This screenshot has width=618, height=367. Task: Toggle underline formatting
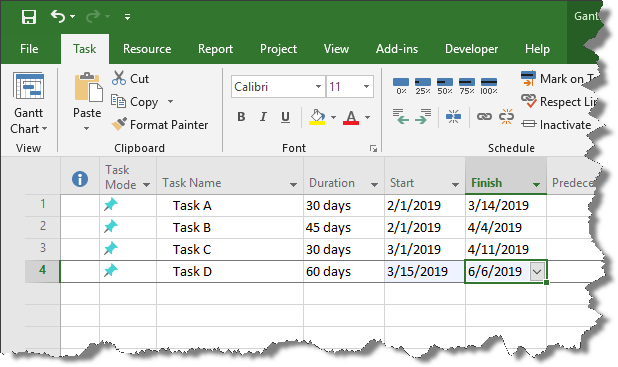coord(285,117)
